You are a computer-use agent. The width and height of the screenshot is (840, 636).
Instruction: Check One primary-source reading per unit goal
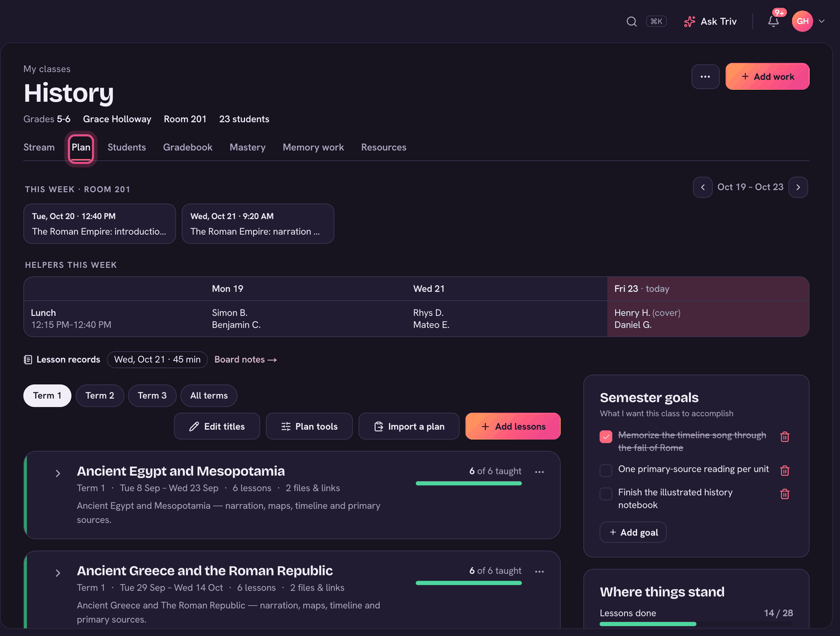click(x=606, y=470)
